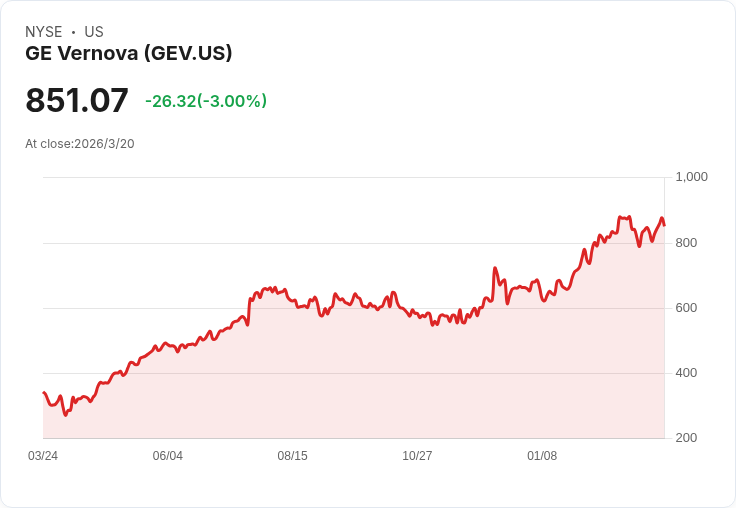Click the 01/08 date axis label

click(542, 456)
